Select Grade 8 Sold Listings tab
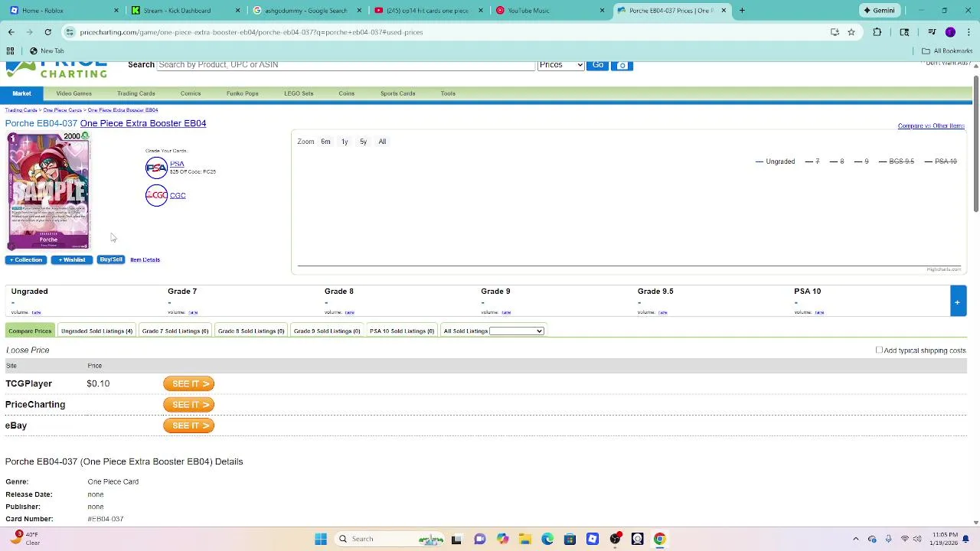Screen dimensions: 980x551 250,331
